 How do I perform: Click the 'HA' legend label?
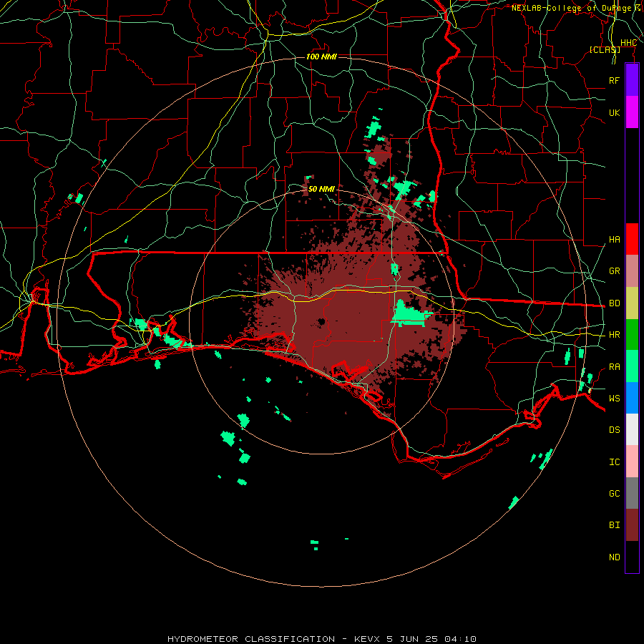(x=614, y=239)
